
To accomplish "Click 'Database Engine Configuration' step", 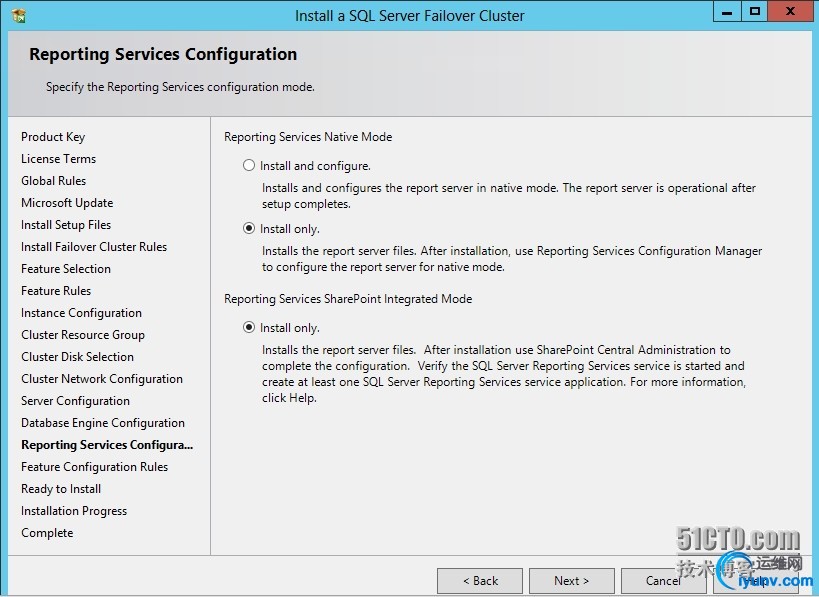I will click(103, 423).
